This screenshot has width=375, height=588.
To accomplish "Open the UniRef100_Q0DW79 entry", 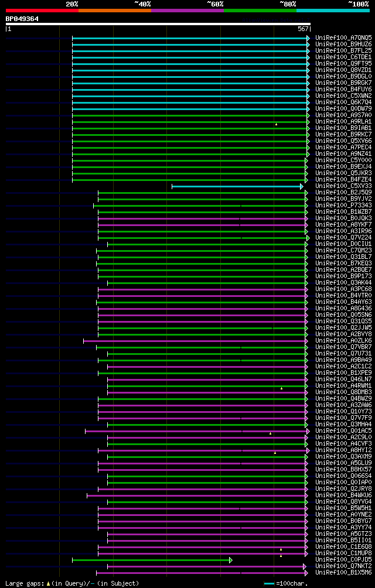I will tap(343, 109).
